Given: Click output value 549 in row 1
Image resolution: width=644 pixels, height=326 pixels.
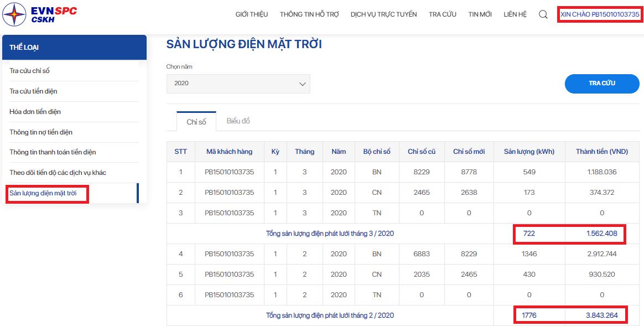Looking at the screenshot, I should (529, 172).
